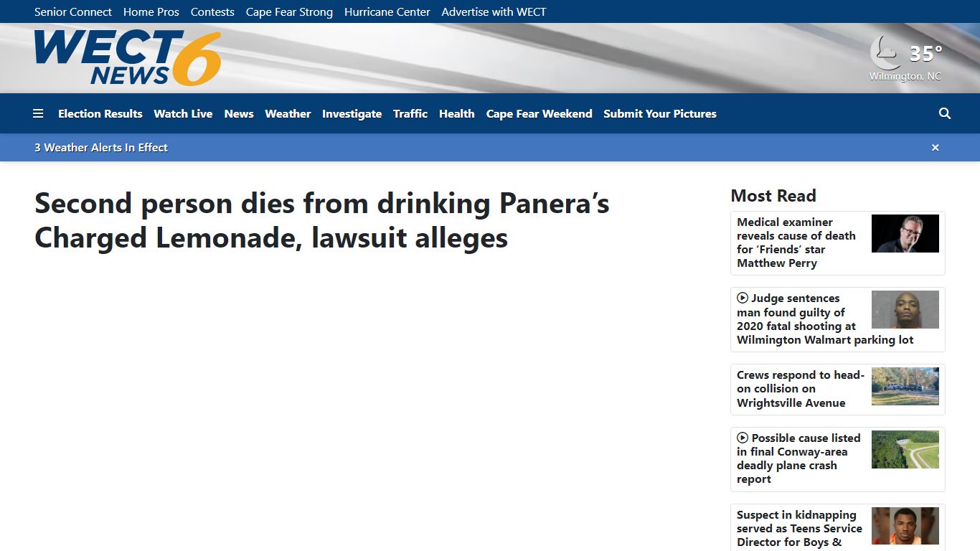
Task: Open Suspect in kidnapping Boys & story
Action: coord(799,529)
